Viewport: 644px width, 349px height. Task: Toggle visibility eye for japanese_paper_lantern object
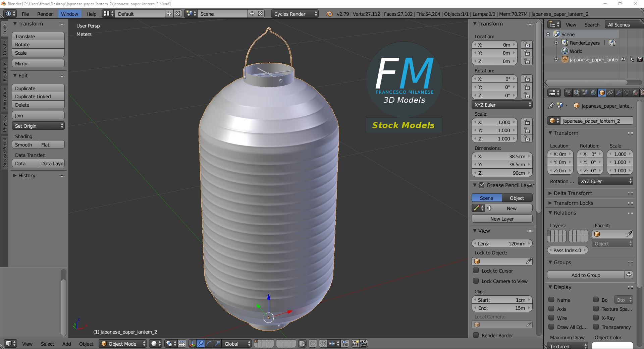click(x=623, y=59)
